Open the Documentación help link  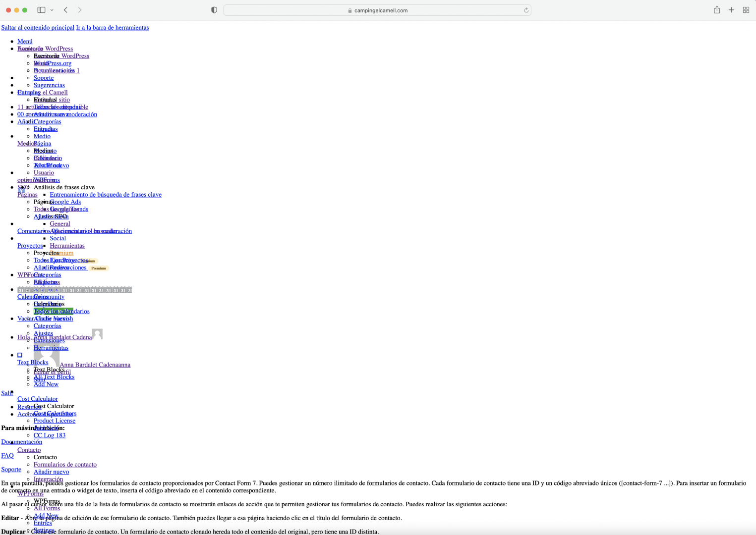coord(21,442)
